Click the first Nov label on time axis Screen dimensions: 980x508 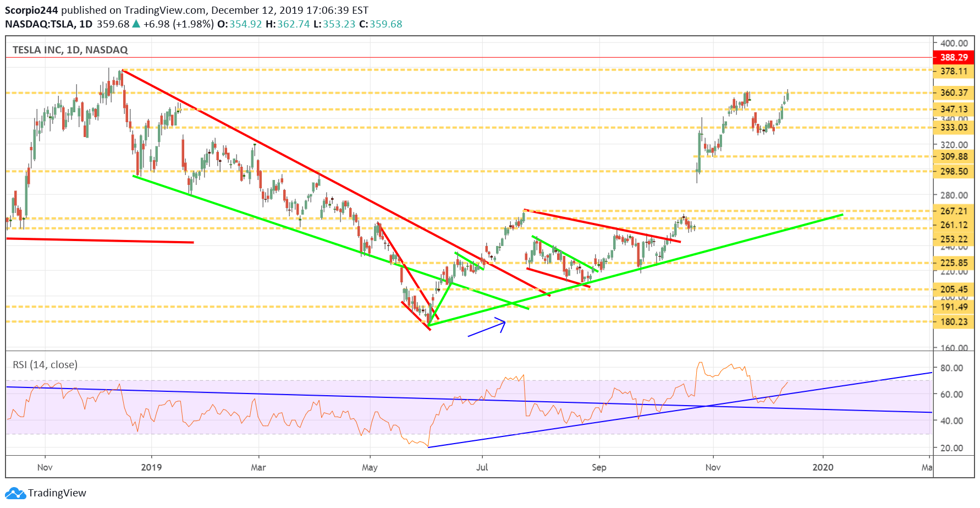coord(45,467)
